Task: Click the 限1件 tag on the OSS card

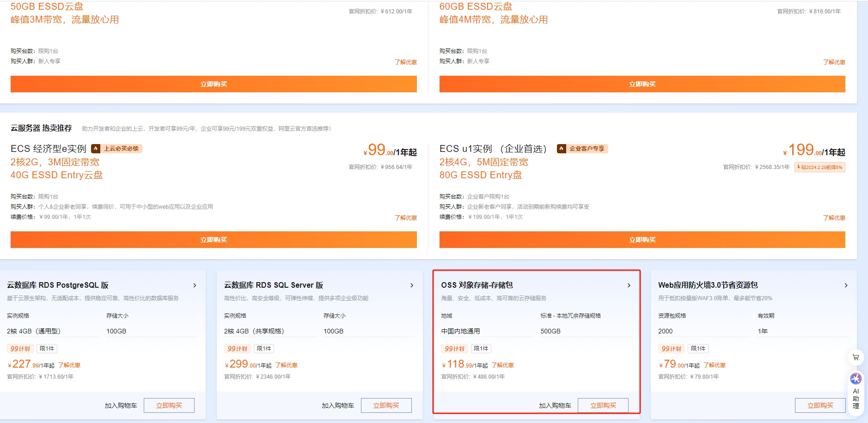Action: click(481, 349)
